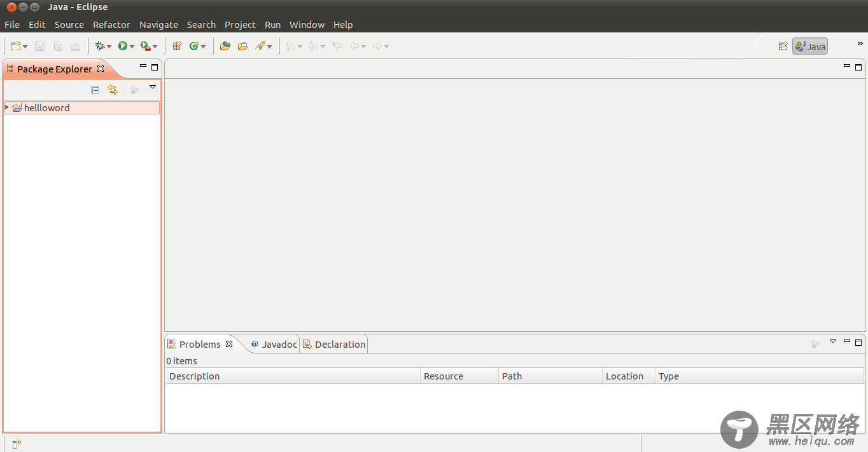Sort by the Type column header
868x452 pixels.
[x=760, y=376]
